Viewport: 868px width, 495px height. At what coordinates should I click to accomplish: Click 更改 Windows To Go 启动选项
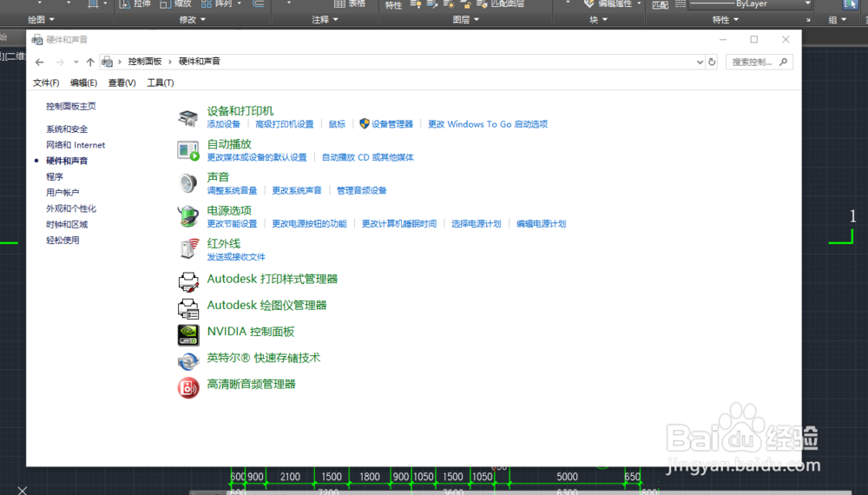(488, 124)
